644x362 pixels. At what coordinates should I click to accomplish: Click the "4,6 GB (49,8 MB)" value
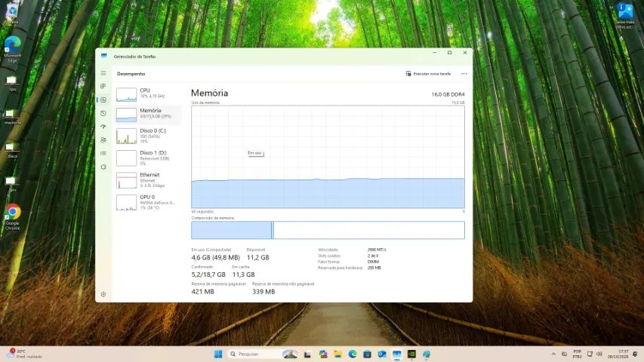pyautogui.click(x=216, y=257)
